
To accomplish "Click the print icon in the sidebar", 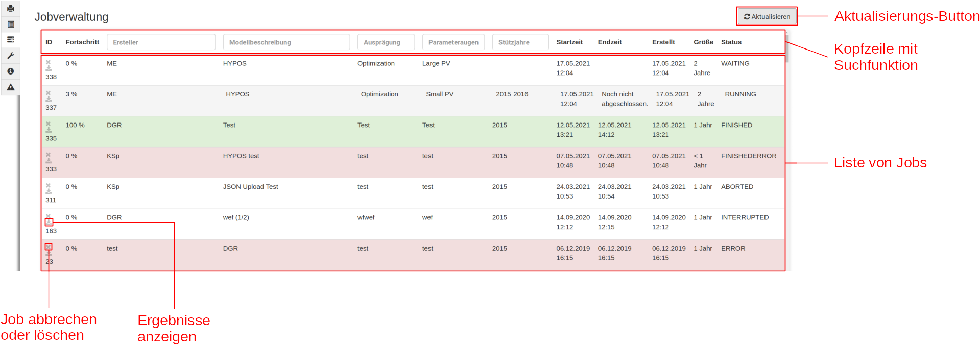I will pyautogui.click(x=10, y=8).
